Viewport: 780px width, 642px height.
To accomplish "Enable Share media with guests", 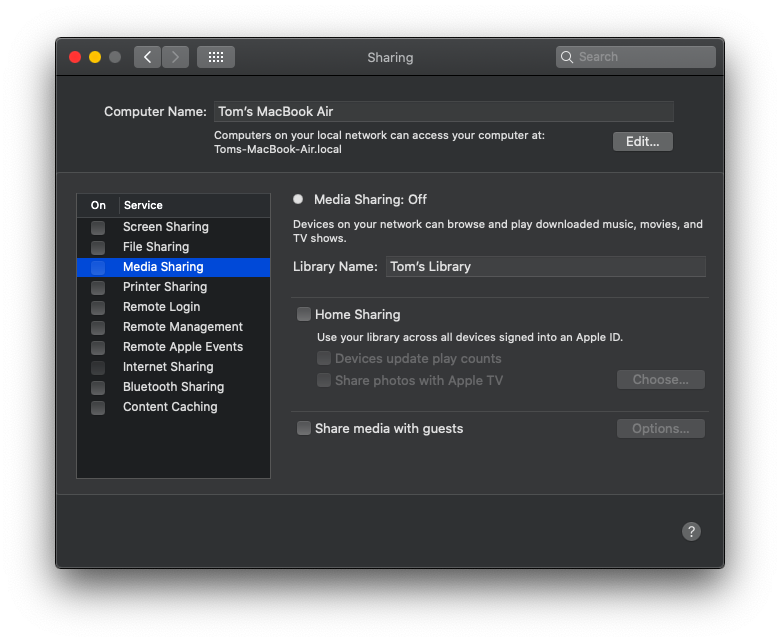I will click(x=303, y=428).
